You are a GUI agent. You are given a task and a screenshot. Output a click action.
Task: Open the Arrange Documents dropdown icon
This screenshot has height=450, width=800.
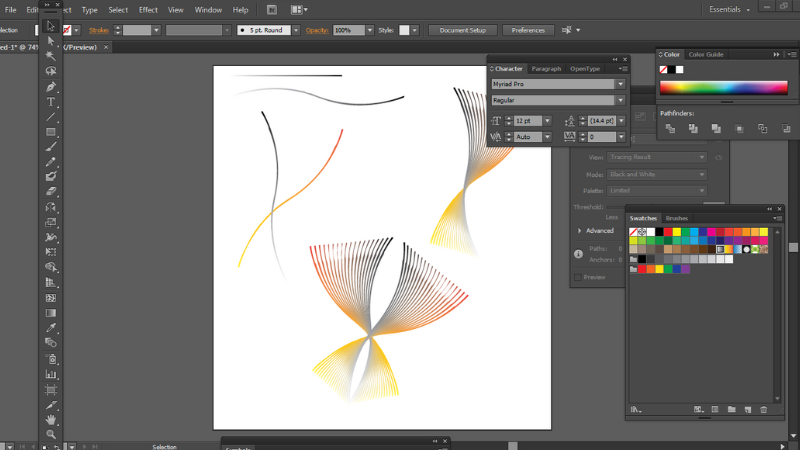(299, 10)
